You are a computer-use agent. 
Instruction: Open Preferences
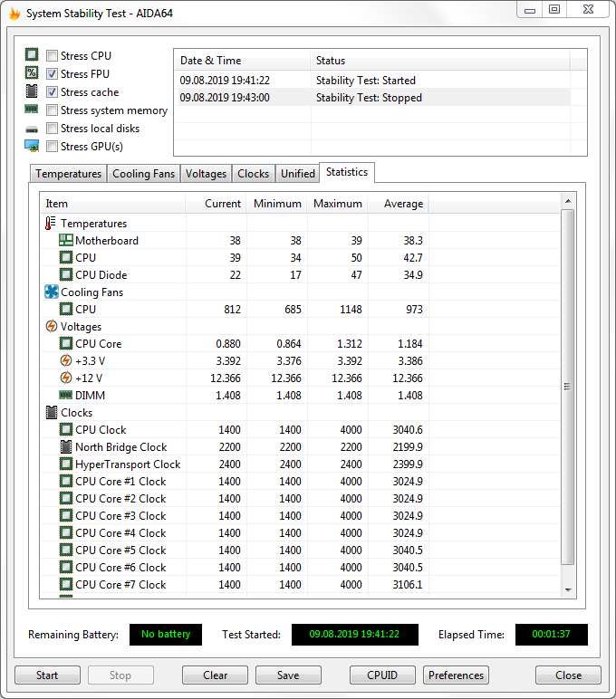(x=456, y=675)
